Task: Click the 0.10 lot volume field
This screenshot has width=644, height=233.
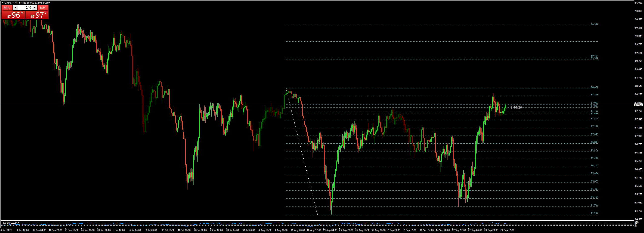Action: (25, 8)
